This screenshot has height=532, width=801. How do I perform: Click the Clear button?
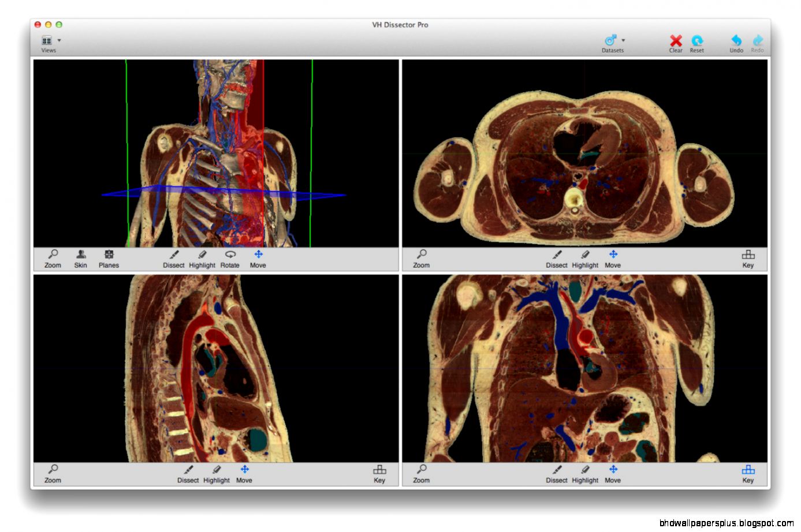pyautogui.click(x=675, y=42)
